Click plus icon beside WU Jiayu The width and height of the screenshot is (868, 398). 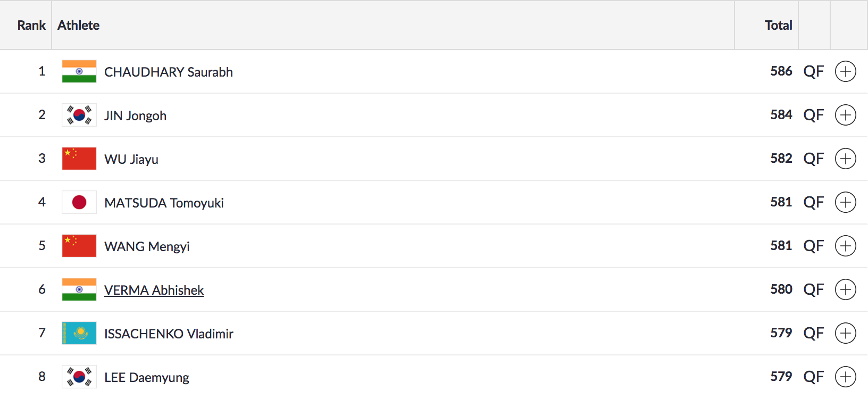[845, 159]
